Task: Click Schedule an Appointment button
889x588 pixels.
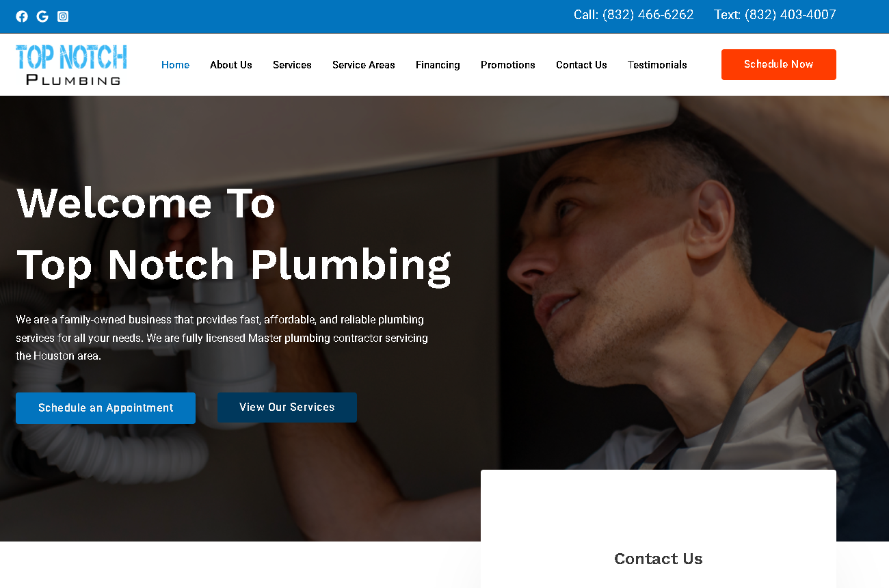Action: 105,408
